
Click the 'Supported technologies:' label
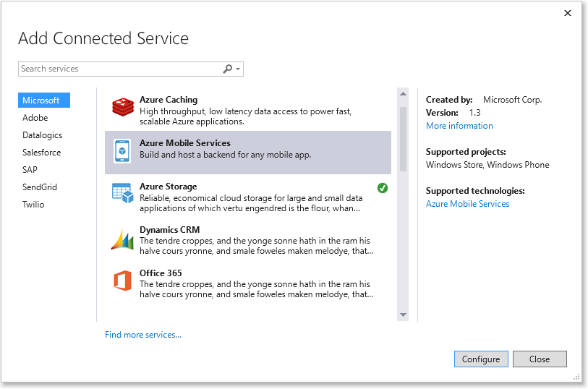coord(475,191)
